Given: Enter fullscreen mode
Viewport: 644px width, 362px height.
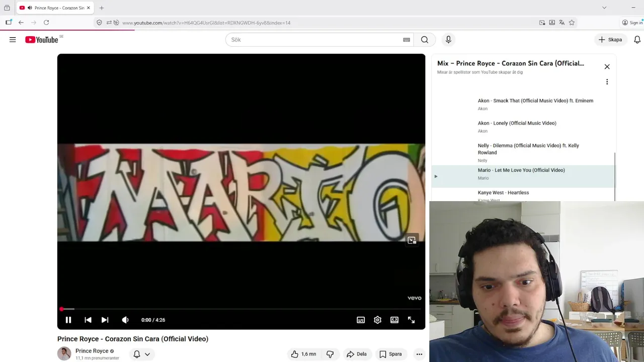Looking at the screenshot, I should tap(411, 320).
